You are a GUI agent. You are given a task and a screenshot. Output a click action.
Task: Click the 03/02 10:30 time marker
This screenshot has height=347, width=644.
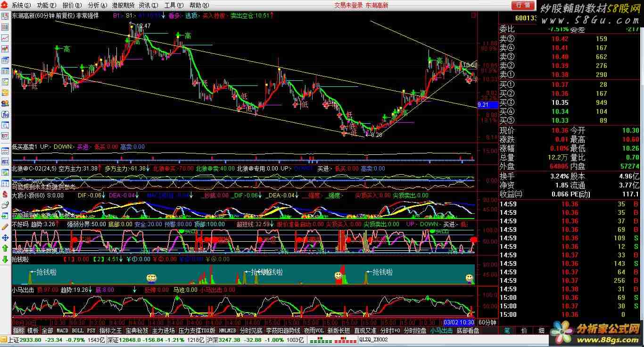(459, 322)
